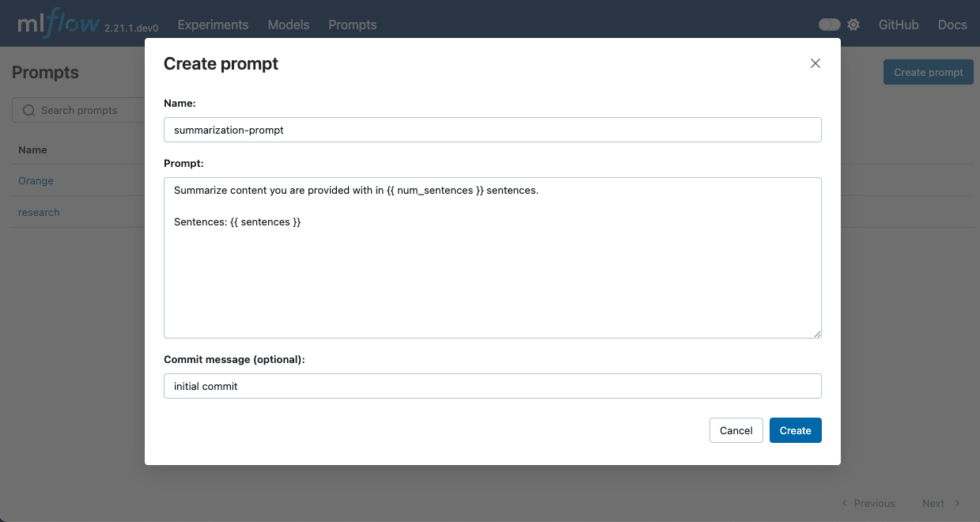This screenshot has height=522, width=980.
Task: Open the Models menu item
Action: tap(288, 25)
